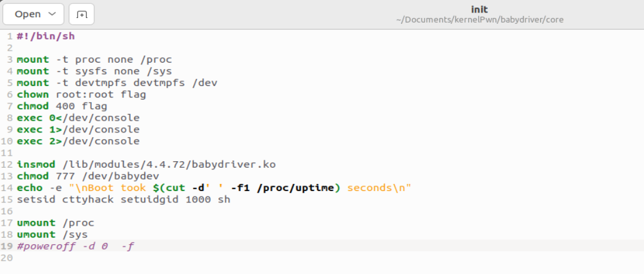The width and height of the screenshot is (644, 274).
Task: Click the insmod babydriver.ko line
Action: coord(146,164)
